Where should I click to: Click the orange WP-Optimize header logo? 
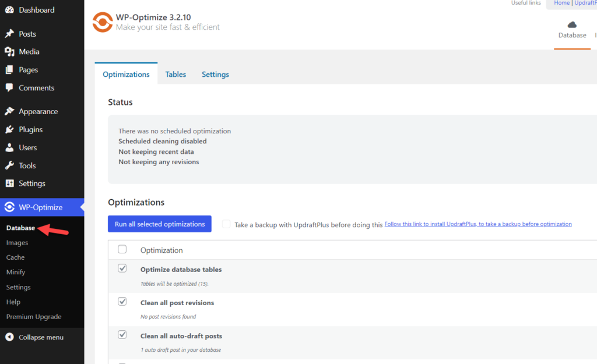click(103, 22)
